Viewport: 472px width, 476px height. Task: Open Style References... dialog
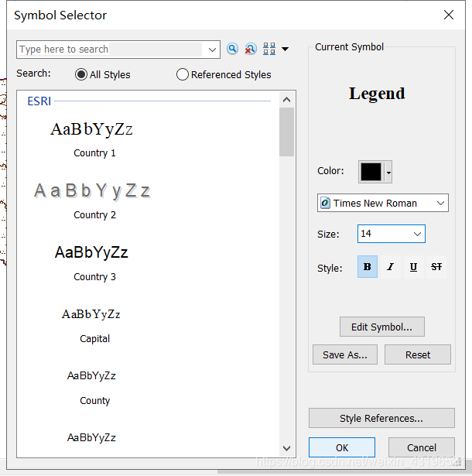coord(381,418)
